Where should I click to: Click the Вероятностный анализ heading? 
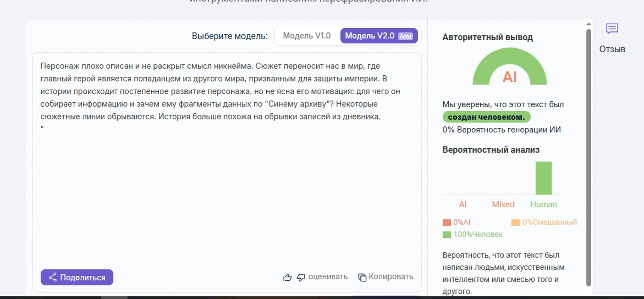coord(491,150)
